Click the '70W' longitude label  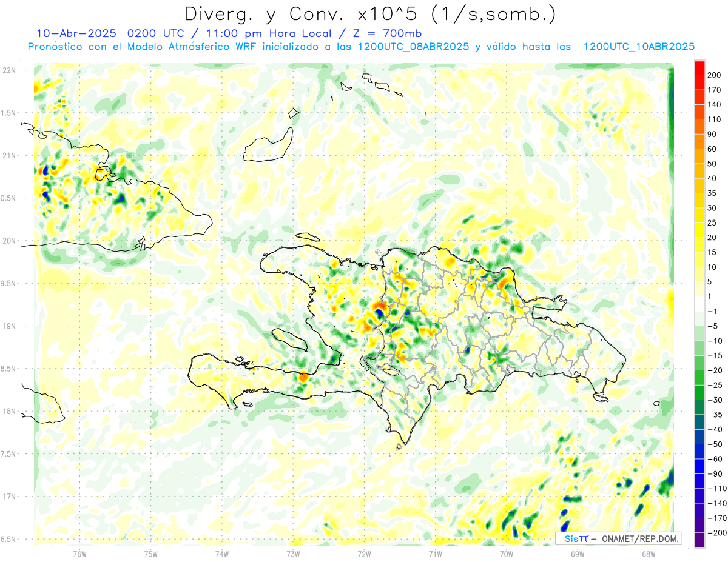coord(507,554)
